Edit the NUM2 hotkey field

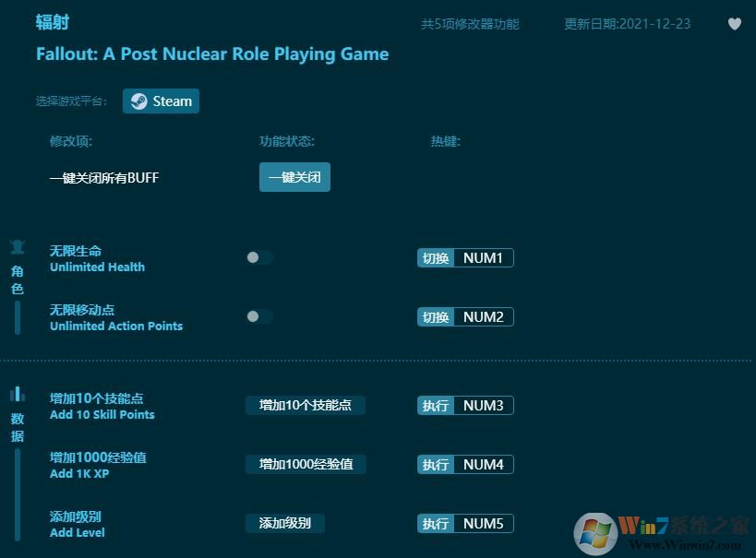(484, 317)
